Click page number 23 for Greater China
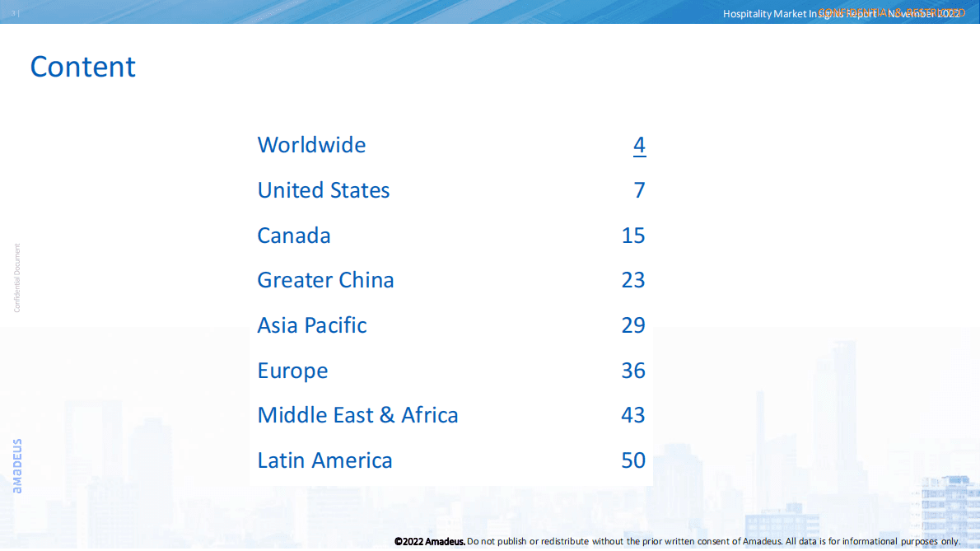Screen dimensions: 980x551 tap(633, 280)
